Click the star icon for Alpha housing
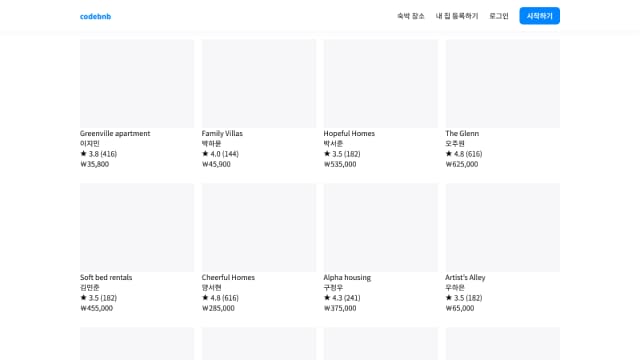The image size is (640, 360). pos(327,298)
